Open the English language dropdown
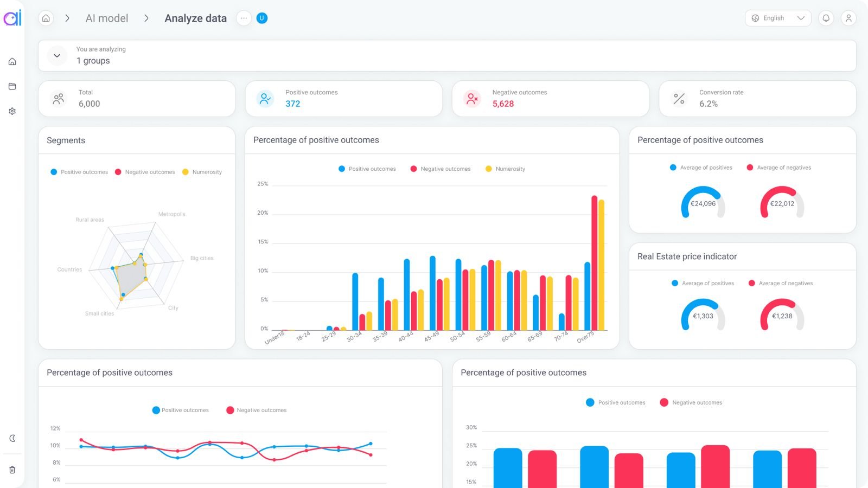Screen dimensions: 868x488 point(778,18)
